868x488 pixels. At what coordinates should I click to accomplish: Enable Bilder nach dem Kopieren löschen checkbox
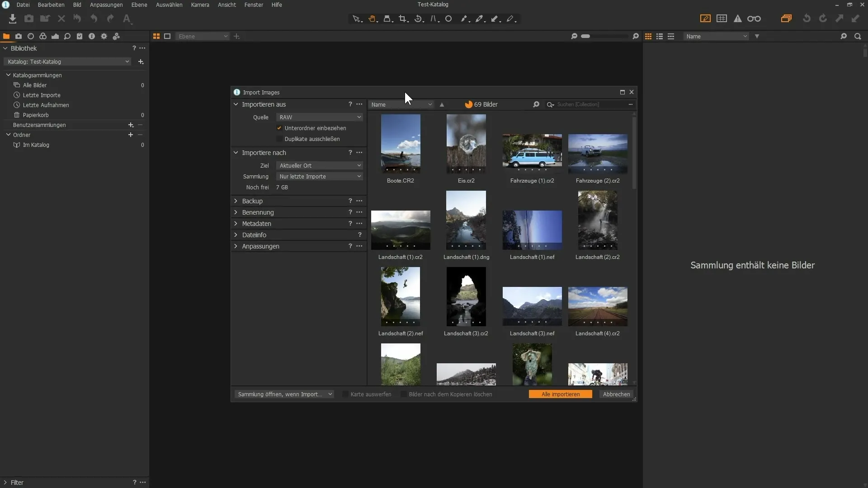tap(404, 394)
